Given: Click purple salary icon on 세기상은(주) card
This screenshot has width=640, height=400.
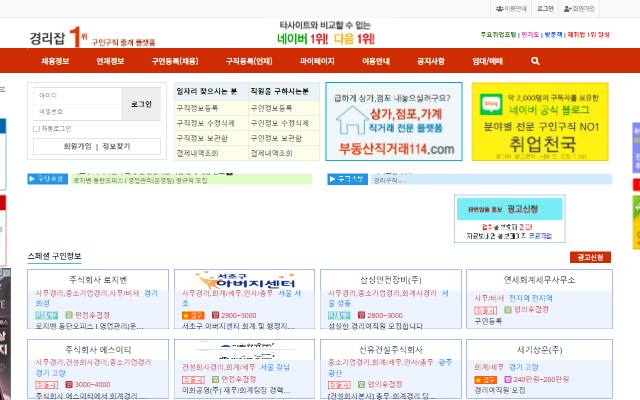Looking at the screenshot, I should click(x=508, y=380).
